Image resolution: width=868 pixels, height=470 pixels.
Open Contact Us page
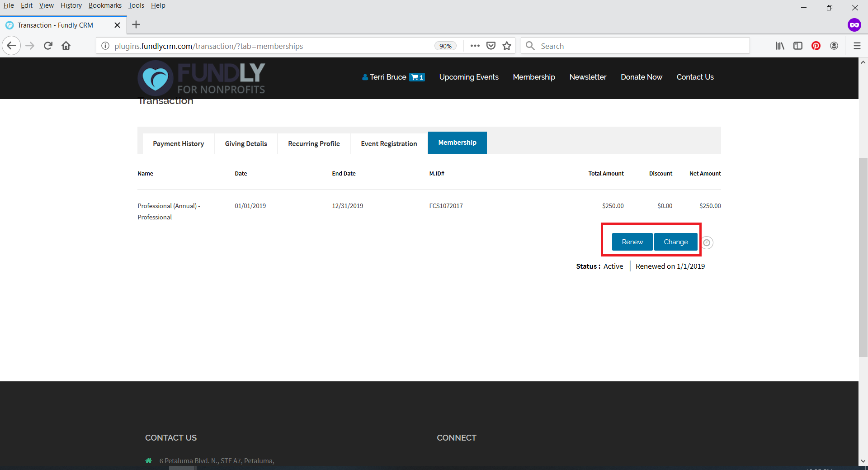click(x=695, y=77)
